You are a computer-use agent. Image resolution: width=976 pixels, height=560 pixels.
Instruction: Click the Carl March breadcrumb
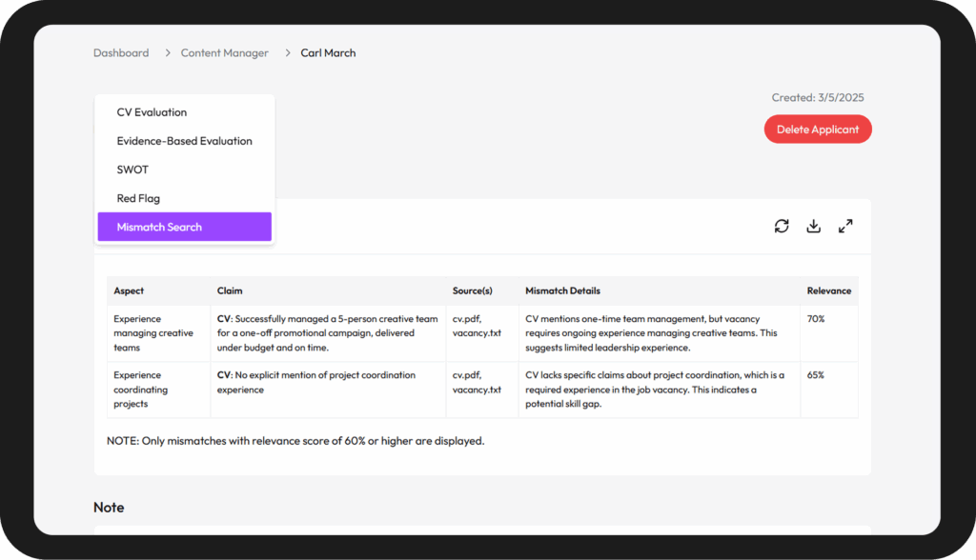(x=328, y=53)
